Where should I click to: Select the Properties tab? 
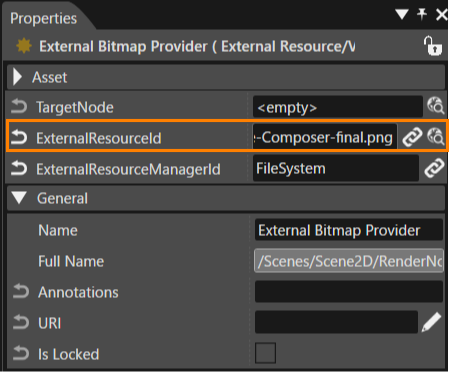tap(43, 18)
